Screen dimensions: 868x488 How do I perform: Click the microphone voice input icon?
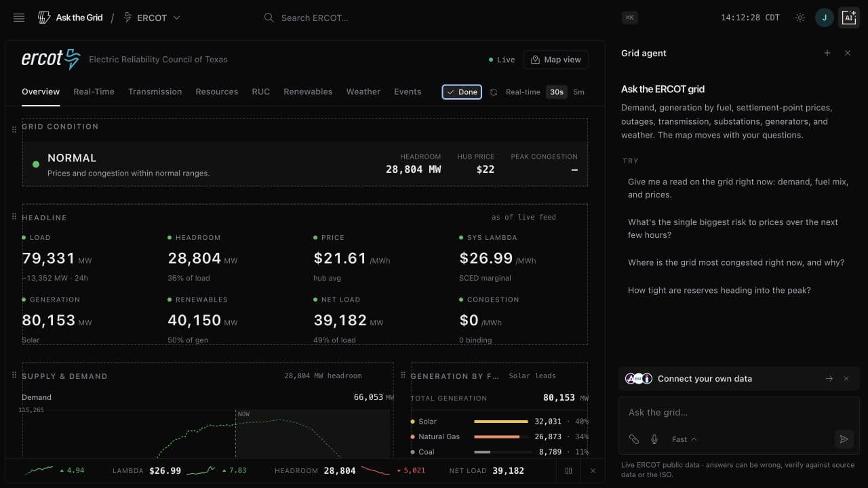[654, 439]
